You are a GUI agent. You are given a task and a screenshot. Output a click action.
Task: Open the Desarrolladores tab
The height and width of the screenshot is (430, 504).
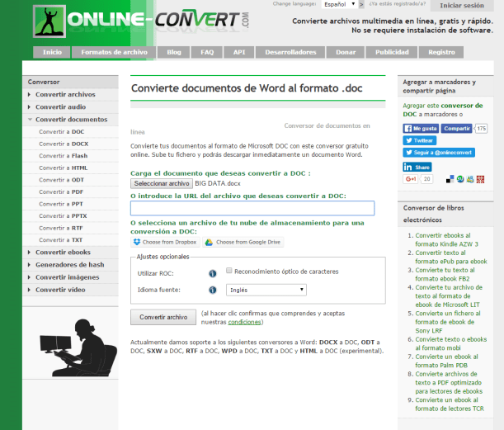tap(290, 52)
